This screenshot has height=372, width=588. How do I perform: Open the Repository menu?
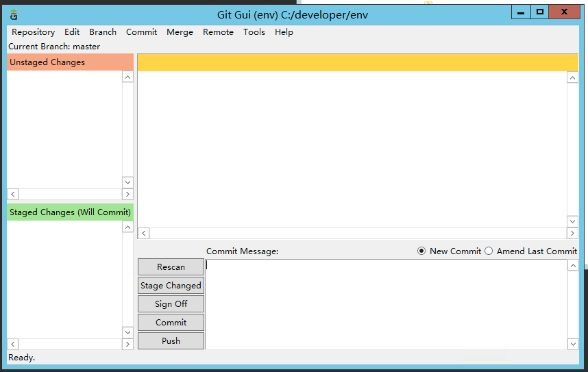[34, 32]
